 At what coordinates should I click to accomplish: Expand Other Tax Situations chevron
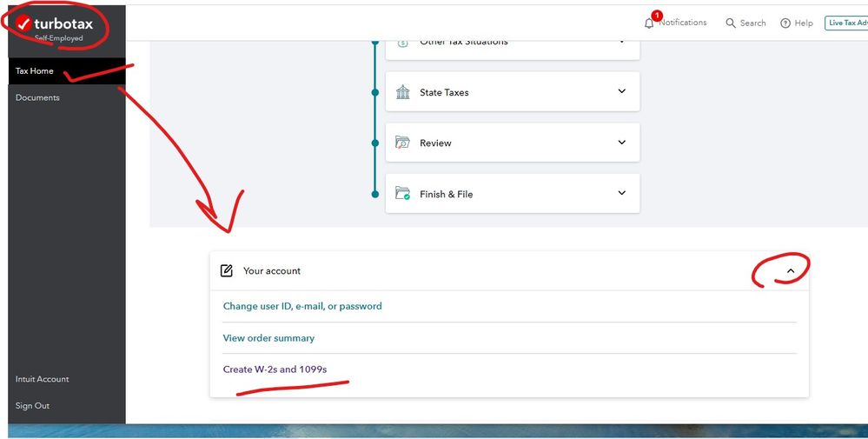click(621, 42)
